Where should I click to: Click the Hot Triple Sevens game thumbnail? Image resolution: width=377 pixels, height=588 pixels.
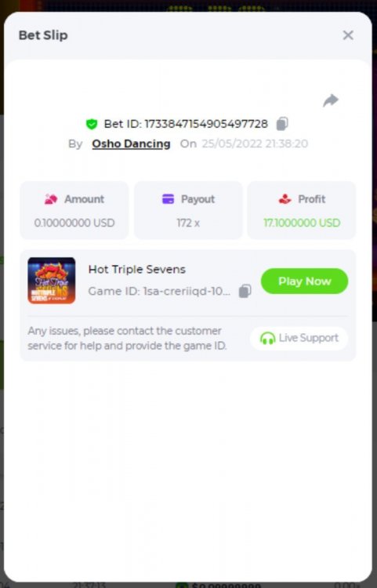[x=52, y=281]
